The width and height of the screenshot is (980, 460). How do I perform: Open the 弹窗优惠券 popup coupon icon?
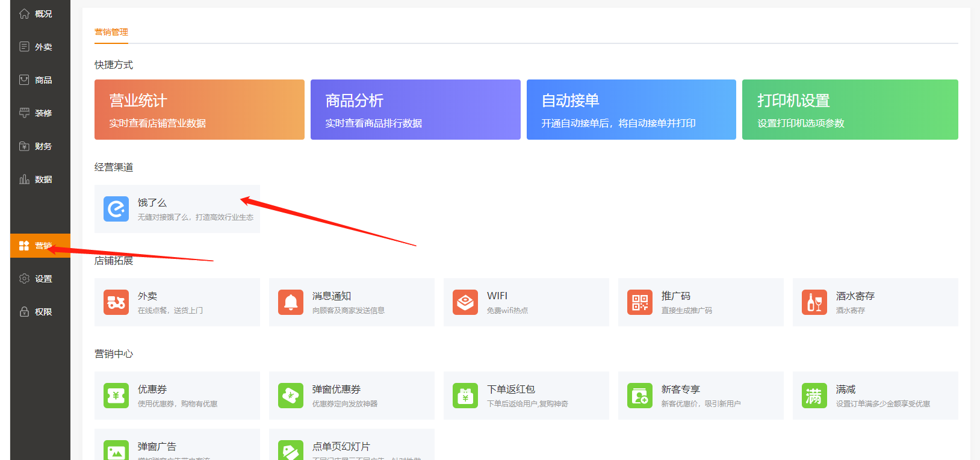pyautogui.click(x=291, y=396)
